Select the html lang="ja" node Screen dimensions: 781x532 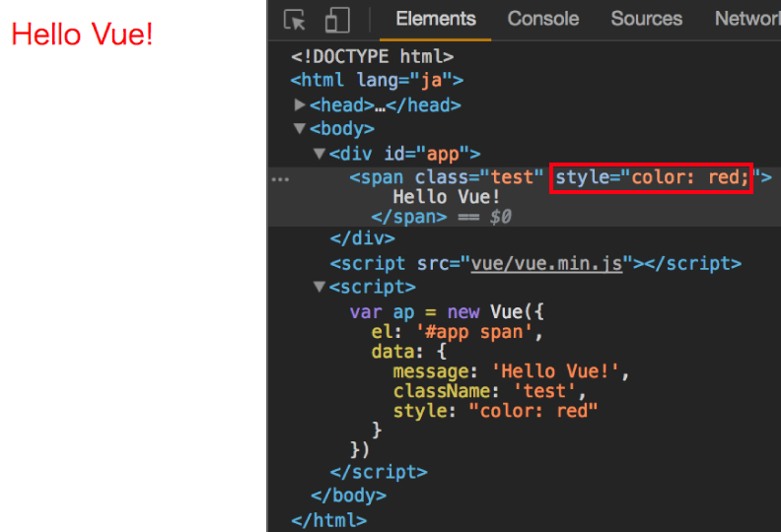pyautogui.click(x=377, y=80)
